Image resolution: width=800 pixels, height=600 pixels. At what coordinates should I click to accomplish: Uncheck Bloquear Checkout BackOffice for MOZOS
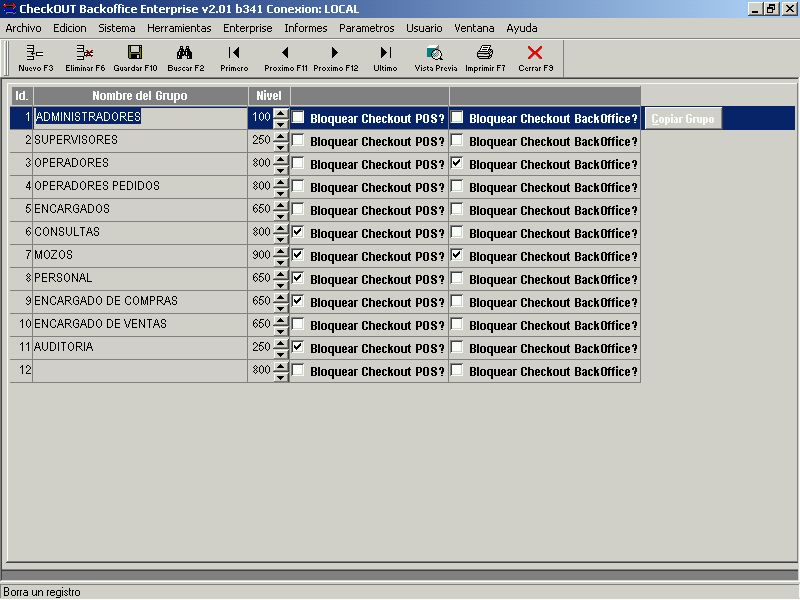tap(457, 256)
